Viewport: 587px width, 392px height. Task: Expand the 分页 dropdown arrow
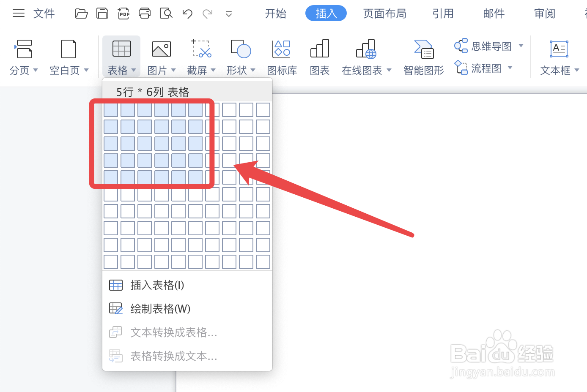[x=36, y=70]
